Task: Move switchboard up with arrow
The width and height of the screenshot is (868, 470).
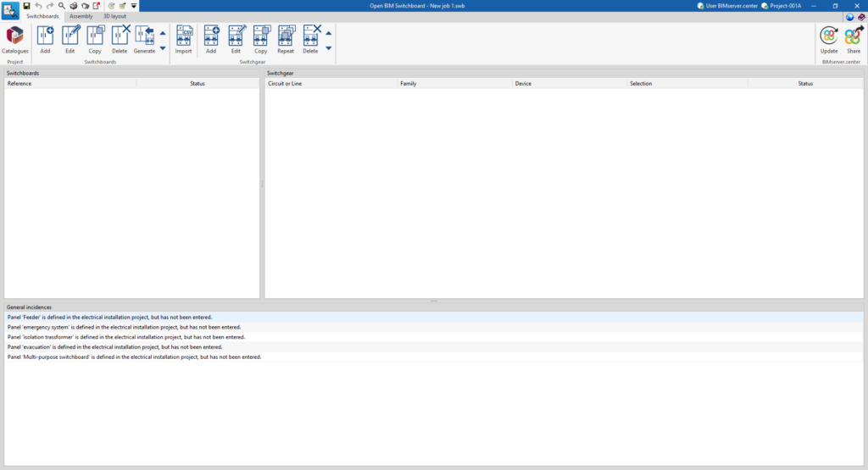Action: tap(163, 33)
